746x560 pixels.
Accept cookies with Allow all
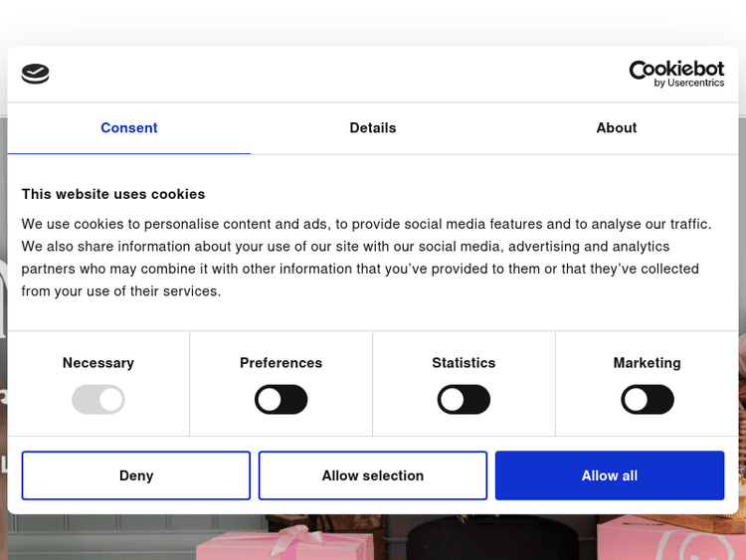tap(610, 475)
